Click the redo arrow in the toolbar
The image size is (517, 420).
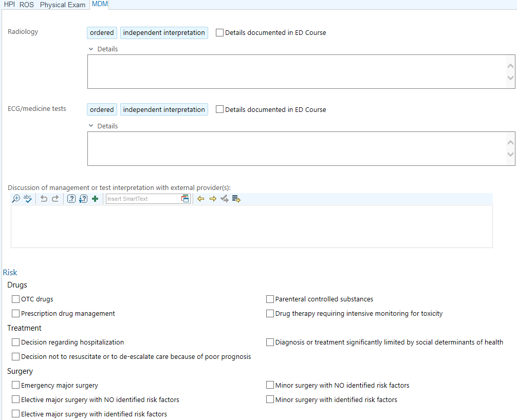(56, 199)
